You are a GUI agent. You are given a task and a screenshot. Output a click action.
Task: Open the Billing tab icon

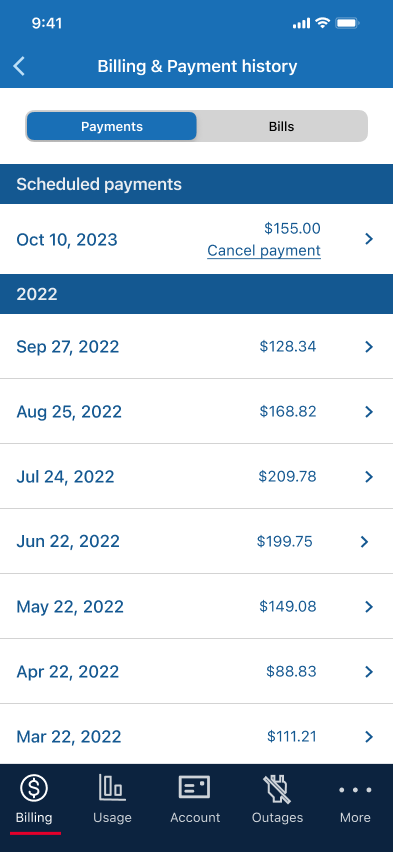[34, 788]
